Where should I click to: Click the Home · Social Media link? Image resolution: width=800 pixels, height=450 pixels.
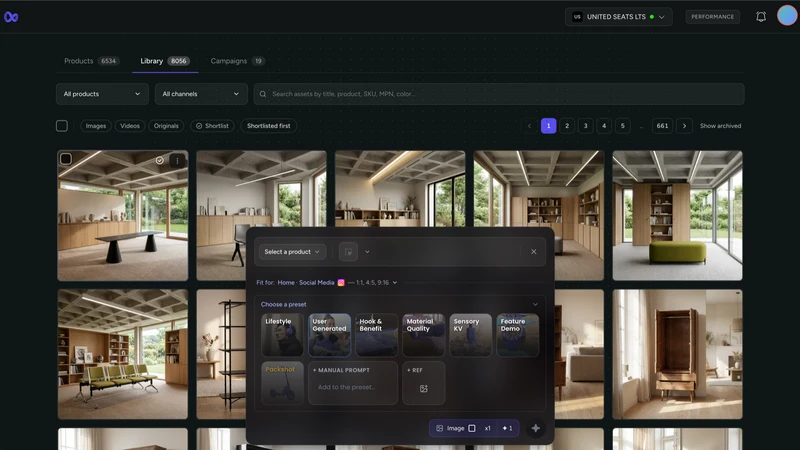pyautogui.click(x=306, y=283)
